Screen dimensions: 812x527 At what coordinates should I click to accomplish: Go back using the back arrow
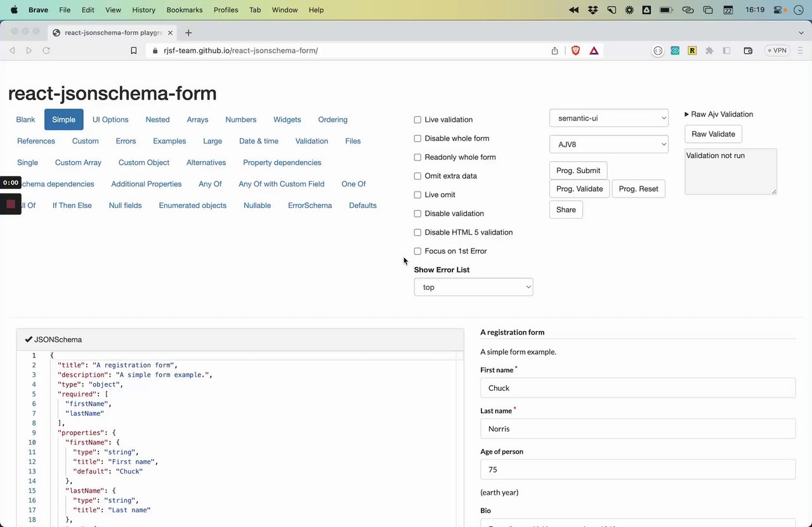pos(12,51)
